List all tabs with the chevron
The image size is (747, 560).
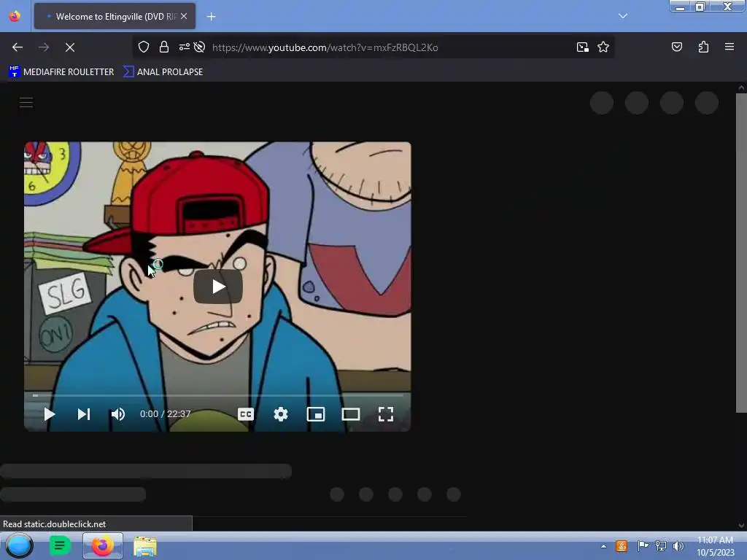(623, 16)
